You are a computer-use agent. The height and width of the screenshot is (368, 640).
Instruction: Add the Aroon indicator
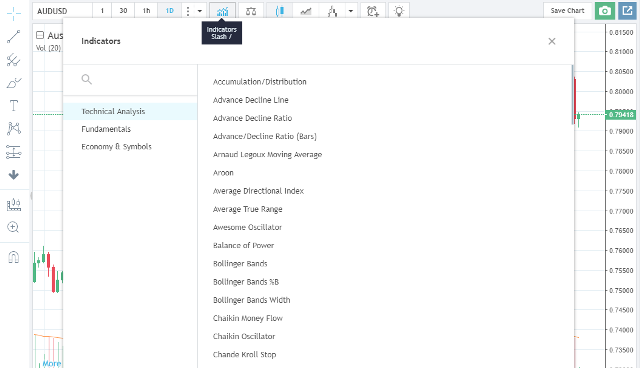click(223, 173)
